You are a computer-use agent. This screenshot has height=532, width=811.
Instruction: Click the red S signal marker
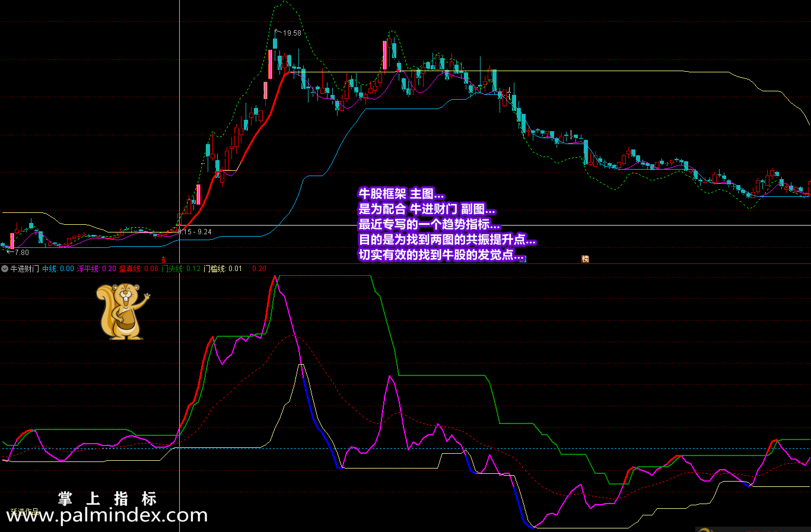tap(164, 260)
